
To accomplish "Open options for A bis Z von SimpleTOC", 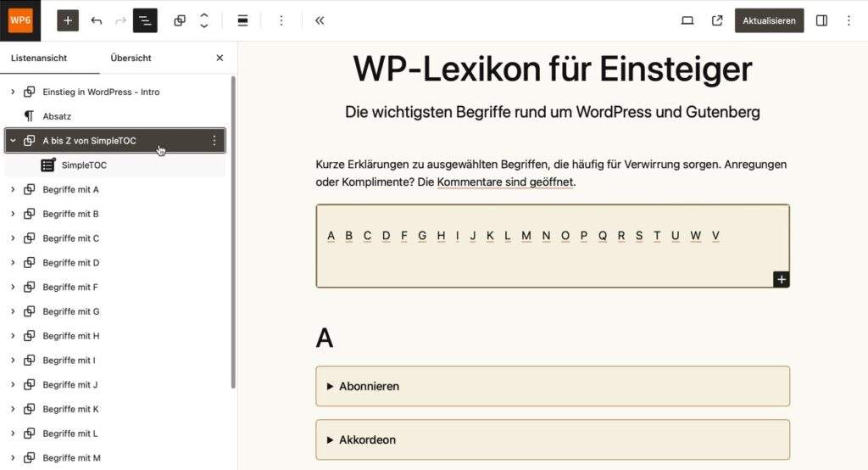I will (x=214, y=141).
